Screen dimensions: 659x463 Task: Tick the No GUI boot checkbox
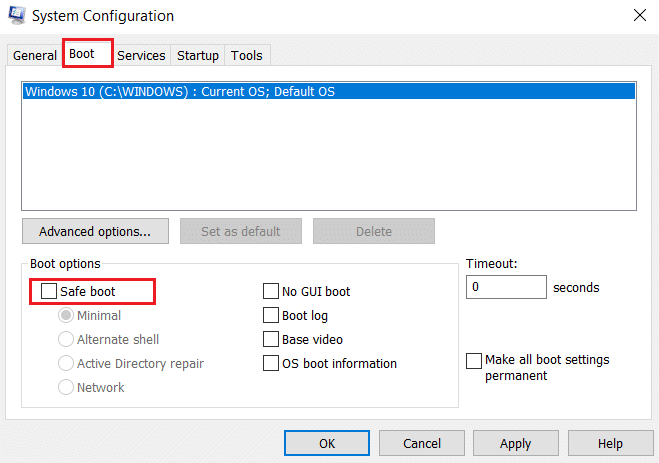coord(271,291)
